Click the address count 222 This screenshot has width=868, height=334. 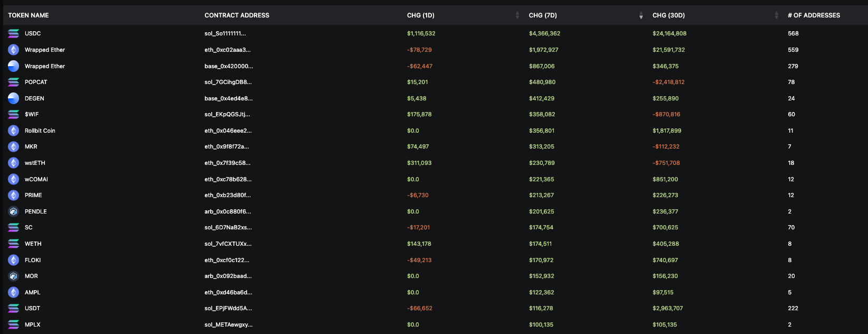[793, 308]
